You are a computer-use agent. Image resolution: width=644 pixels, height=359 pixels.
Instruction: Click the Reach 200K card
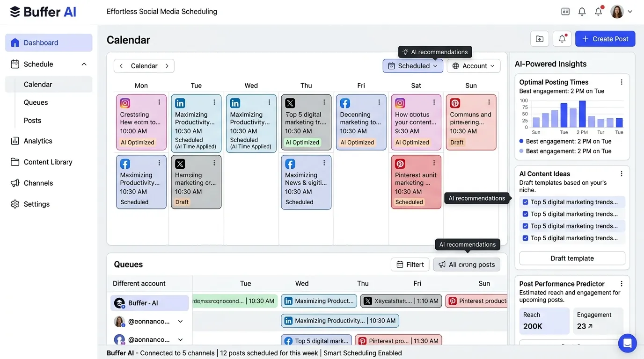tap(544, 321)
